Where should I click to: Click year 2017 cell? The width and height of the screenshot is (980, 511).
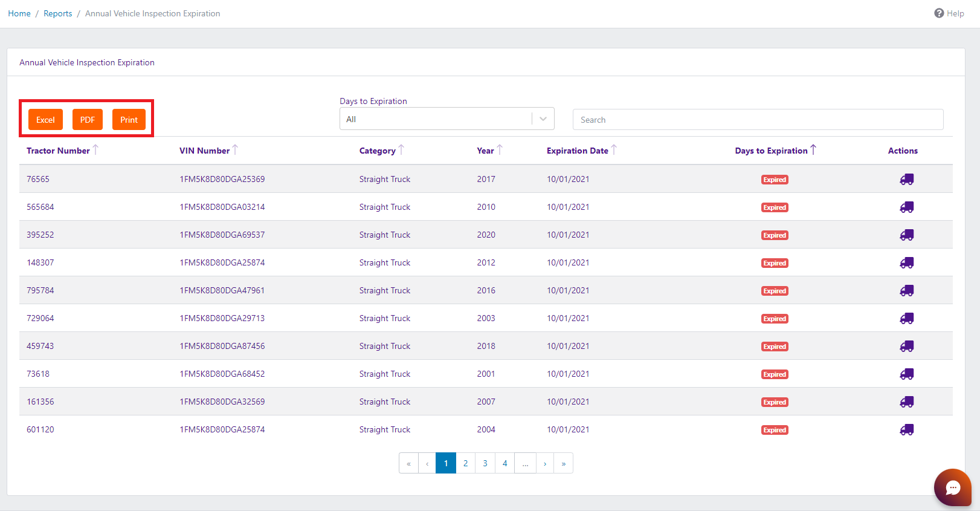(486, 179)
